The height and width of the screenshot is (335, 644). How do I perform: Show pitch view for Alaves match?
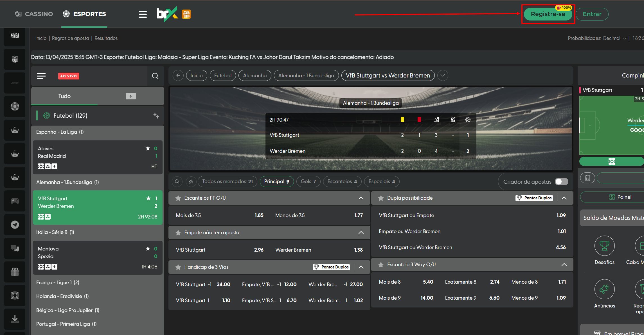point(41,167)
